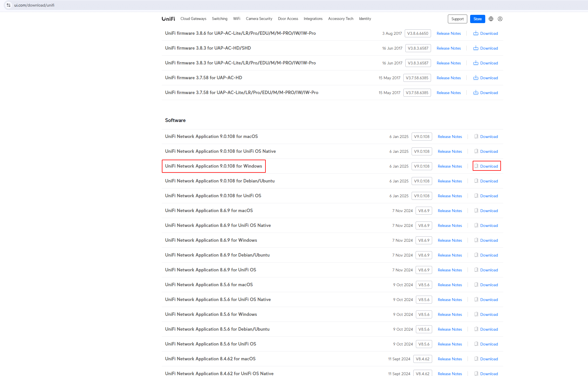This screenshot has height=376, width=588.
Task: Click file icon for Network Application 9.0.108 macOS
Action: pos(476,137)
